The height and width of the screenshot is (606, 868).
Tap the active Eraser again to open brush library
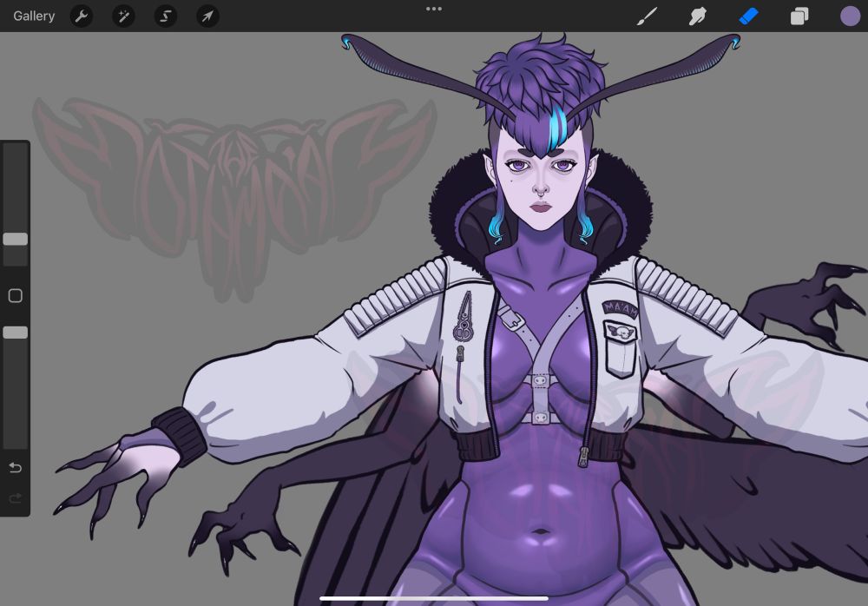coord(748,16)
